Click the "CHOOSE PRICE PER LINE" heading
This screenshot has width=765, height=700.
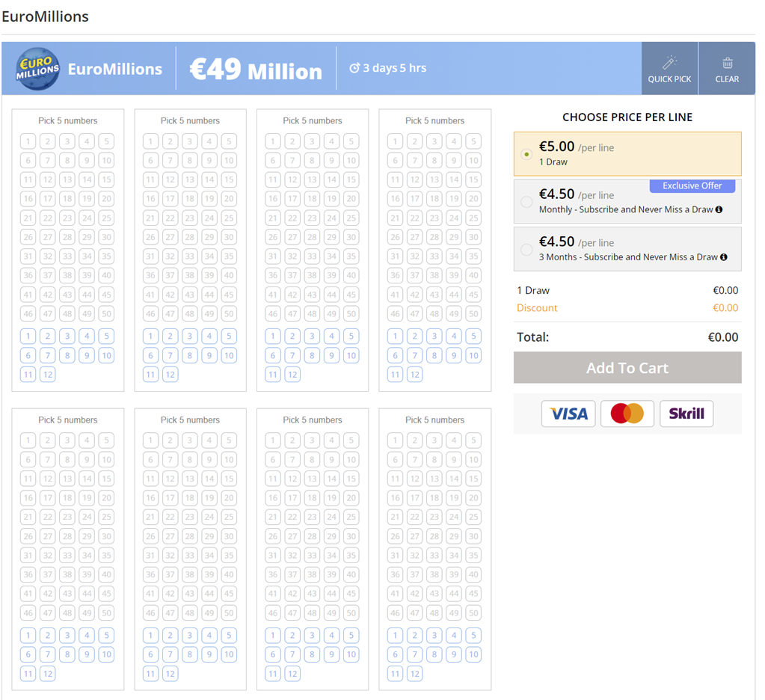[x=627, y=117]
